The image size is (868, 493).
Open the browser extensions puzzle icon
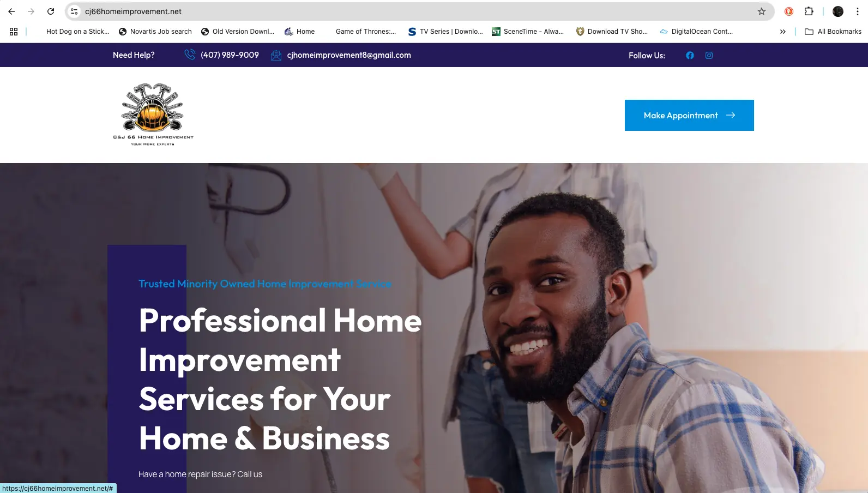(x=809, y=11)
